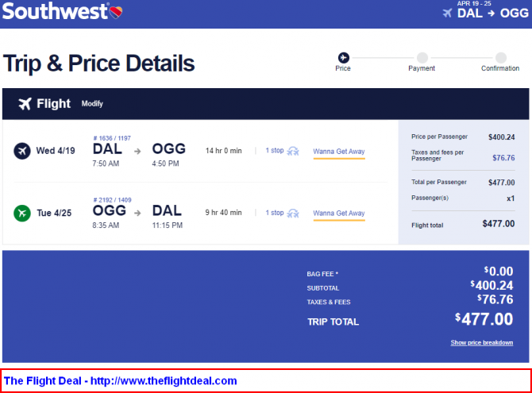Image resolution: width=532 pixels, height=393 pixels.
Task: Click the Payment step circle
Action: (422, 58)
